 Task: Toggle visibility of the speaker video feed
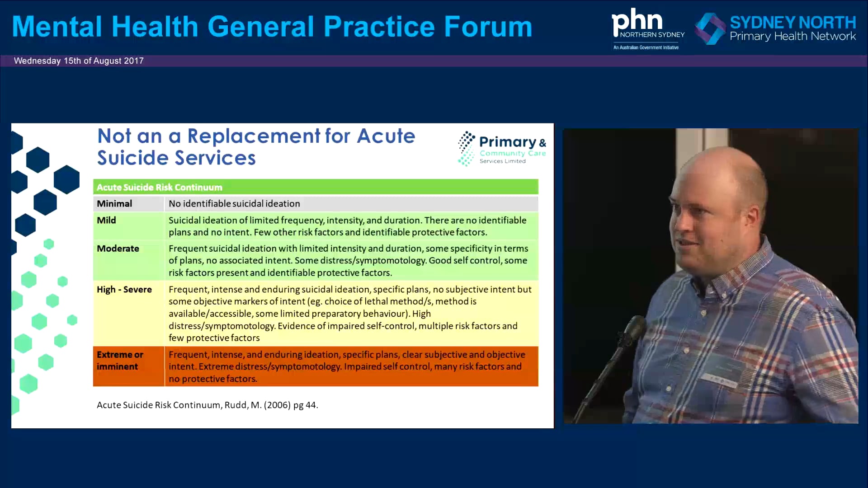click(712, 277)
